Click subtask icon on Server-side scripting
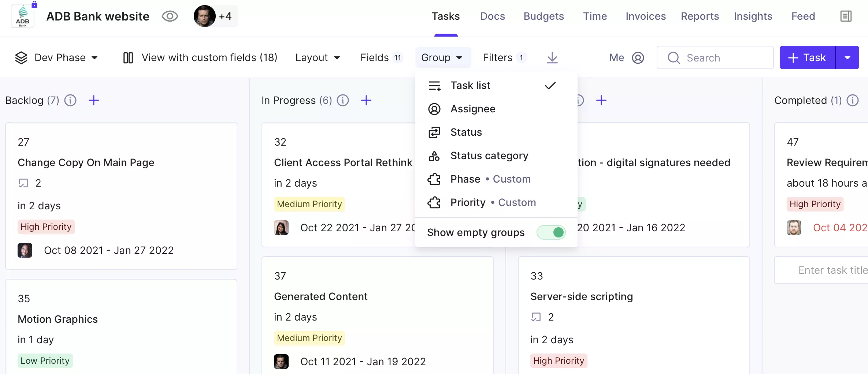Viewport: 868px width, 374px height. click(x=536, y=317)
